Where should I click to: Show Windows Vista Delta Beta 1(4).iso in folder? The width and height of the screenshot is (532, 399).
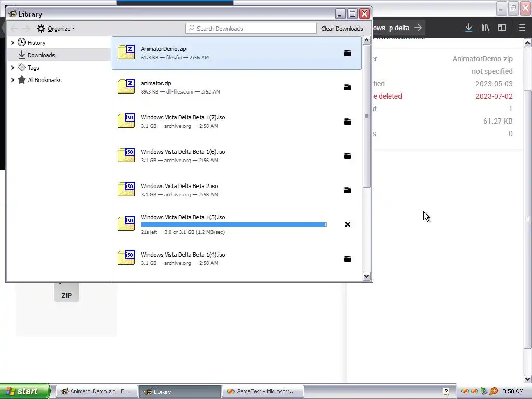[348, 259]
